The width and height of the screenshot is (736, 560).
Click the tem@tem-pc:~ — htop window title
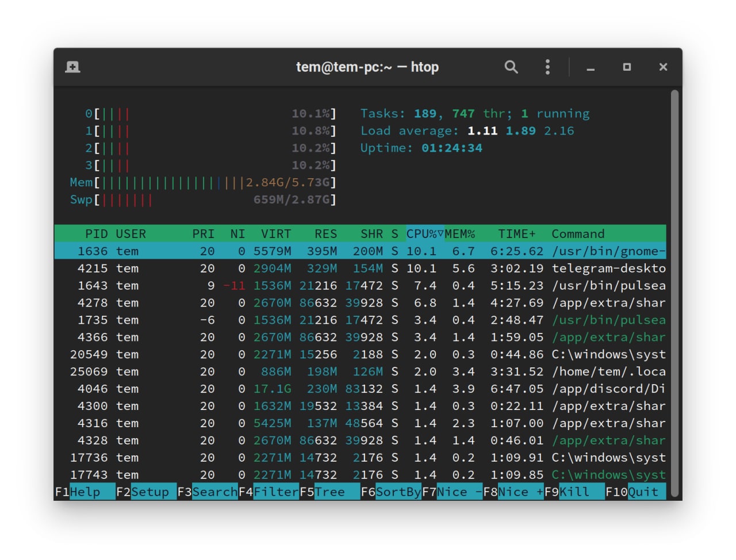coord(367,67)
